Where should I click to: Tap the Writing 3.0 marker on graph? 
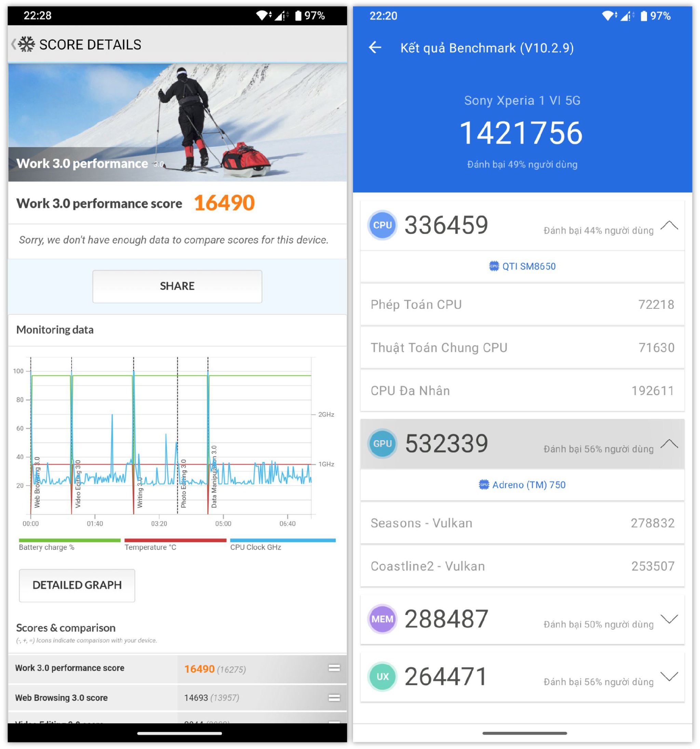pyautogui.click(x=140, y=493)
